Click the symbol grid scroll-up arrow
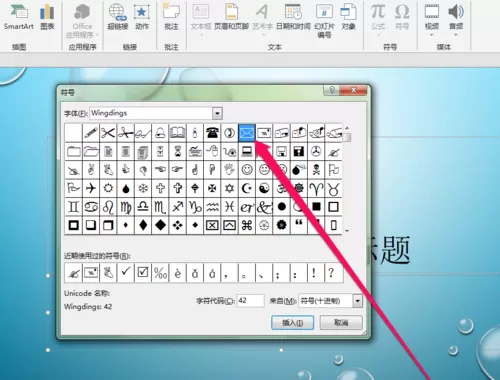The width and height of the screenshot is (500, 380). coord(347,128)
